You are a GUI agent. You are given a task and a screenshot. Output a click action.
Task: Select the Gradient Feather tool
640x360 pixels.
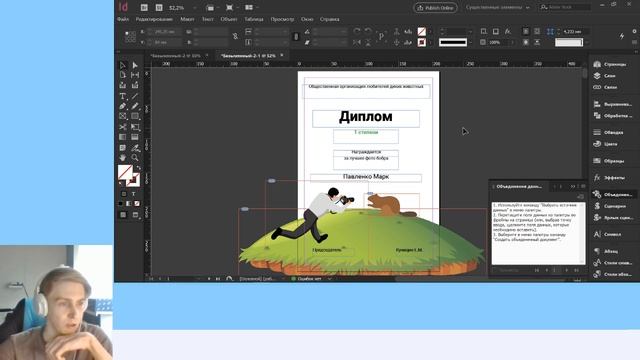coord(135,137)
